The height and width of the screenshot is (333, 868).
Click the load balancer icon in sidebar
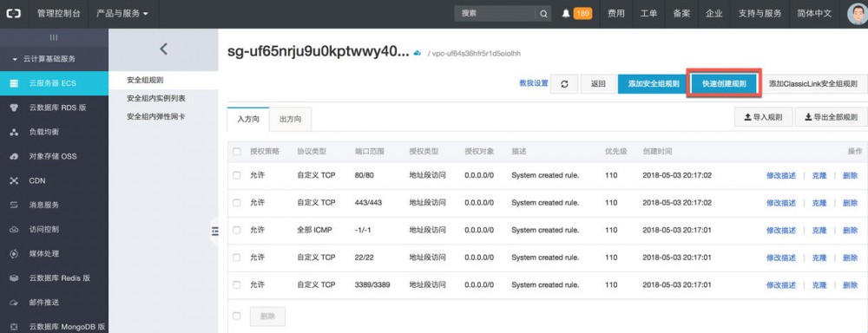point(15,132)
